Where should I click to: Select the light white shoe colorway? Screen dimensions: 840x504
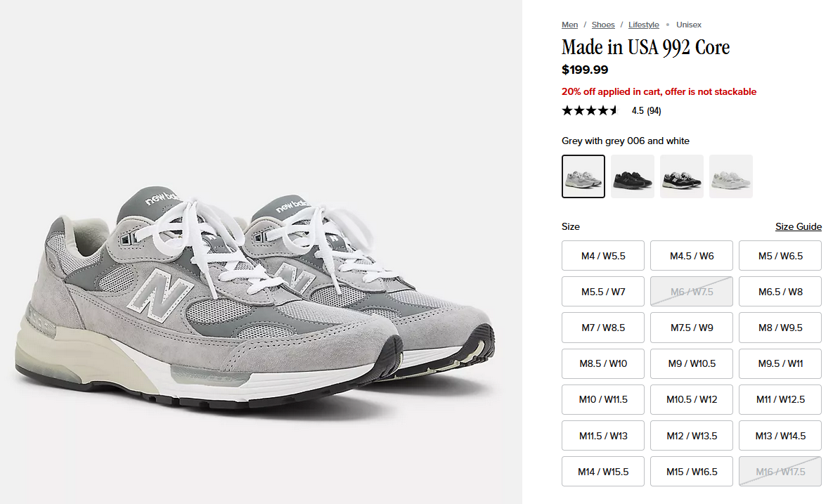click(x=731, y=176)
